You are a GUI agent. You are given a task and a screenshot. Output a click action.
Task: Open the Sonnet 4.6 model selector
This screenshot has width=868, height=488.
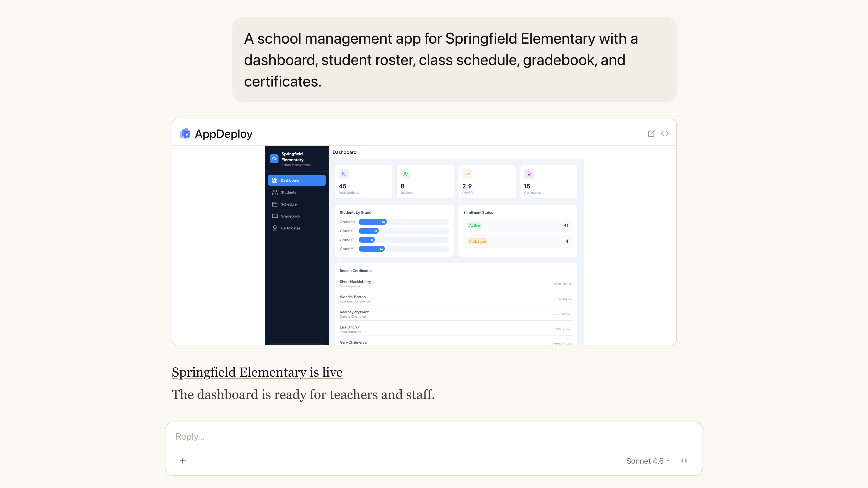(647, 460)
